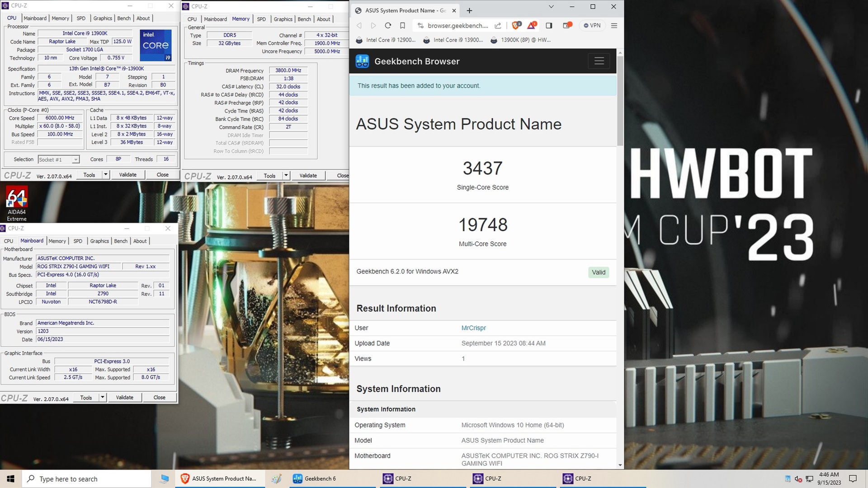Open the notification center icon
The width and height of the screenshot is (868, 488).
point(853,479)
